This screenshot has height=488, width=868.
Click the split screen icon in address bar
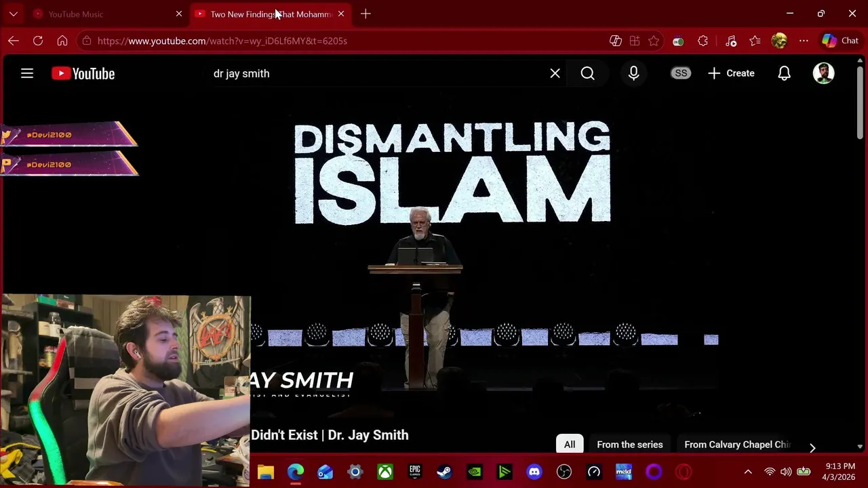(x=635, y=41)
